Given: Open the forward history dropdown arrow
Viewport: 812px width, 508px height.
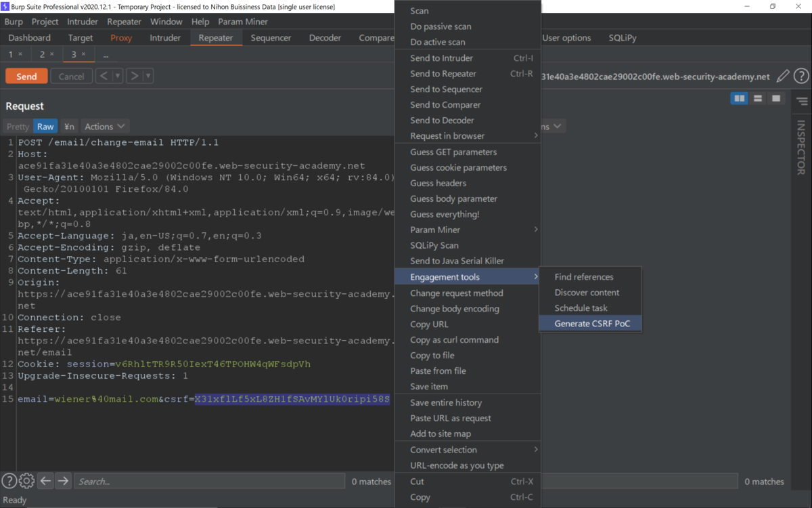Looking at the screenshot, I should tap(148, 76).
